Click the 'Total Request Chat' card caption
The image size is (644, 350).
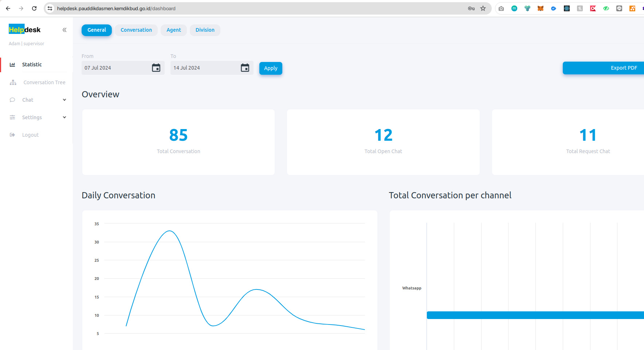588,151
